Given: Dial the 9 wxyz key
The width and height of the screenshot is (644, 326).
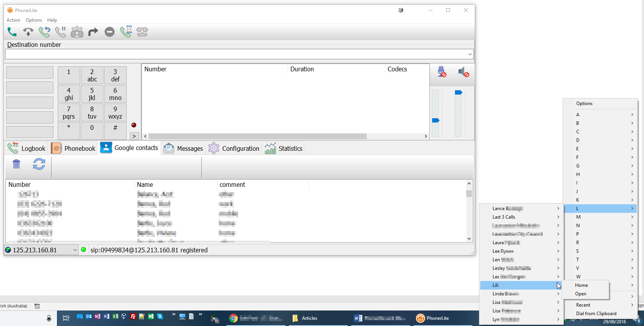Looking at the screenshot, I should click(x=115, y=112).
